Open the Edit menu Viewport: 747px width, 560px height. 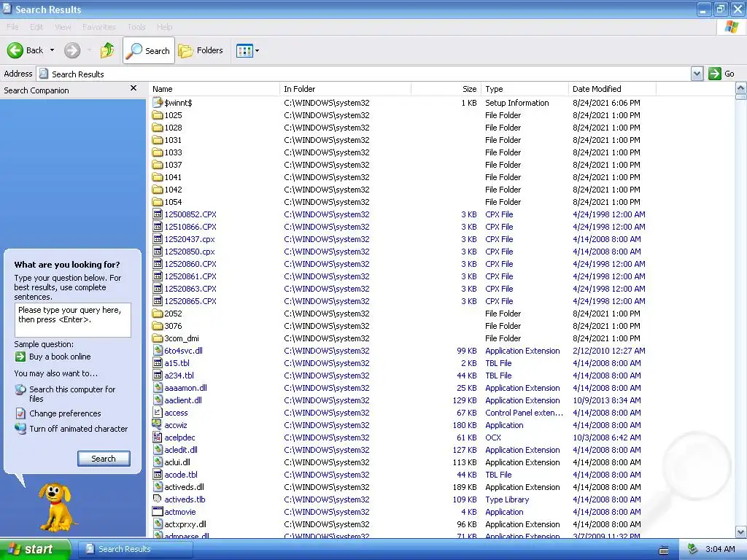[36, 27]
